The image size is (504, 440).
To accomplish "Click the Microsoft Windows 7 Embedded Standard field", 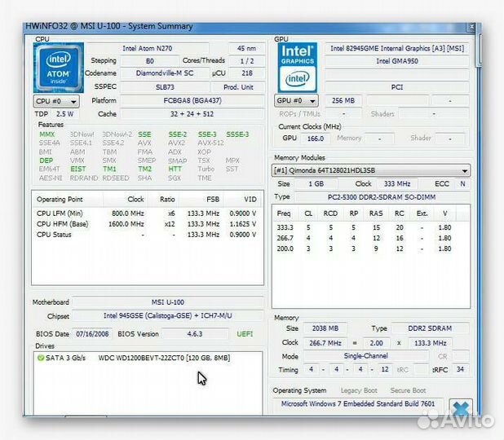I will 358,404.
